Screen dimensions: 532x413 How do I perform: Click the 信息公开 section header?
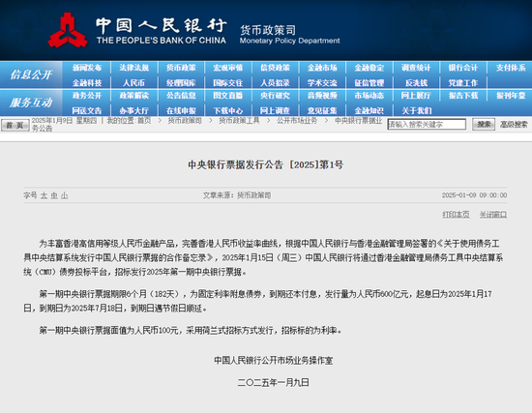click(31, 74)
